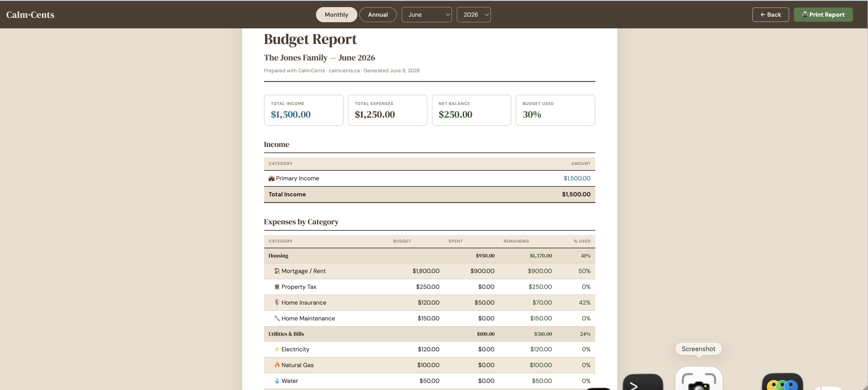Viewport: 868px width, 390px height.
Task: Click the Mortgage / Rent budget $1,800.00
Action: pyautogui.click(x=426, y=271)
